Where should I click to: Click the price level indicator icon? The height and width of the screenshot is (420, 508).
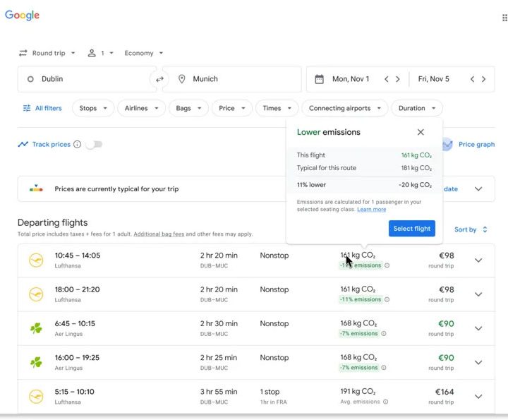tap(36, 188)
